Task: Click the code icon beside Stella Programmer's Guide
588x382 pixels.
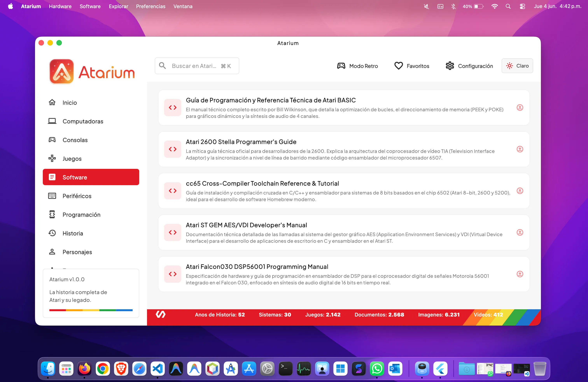Action: [173, 149]
